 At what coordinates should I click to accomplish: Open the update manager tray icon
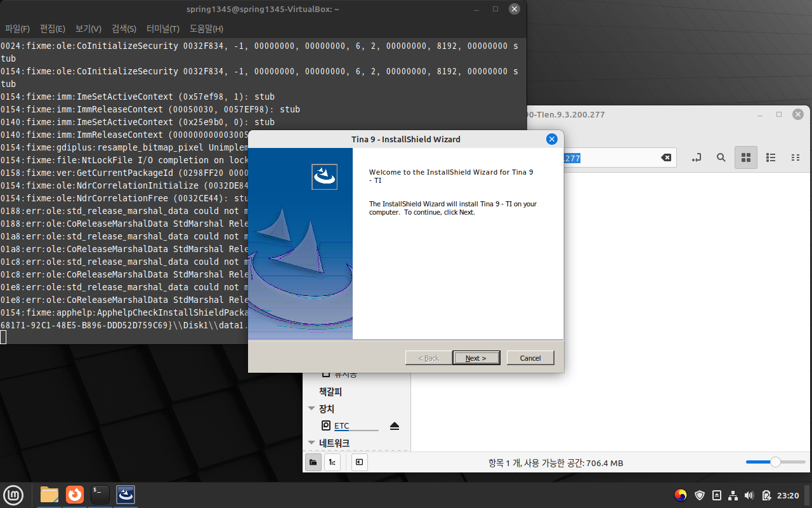point(717,495)
